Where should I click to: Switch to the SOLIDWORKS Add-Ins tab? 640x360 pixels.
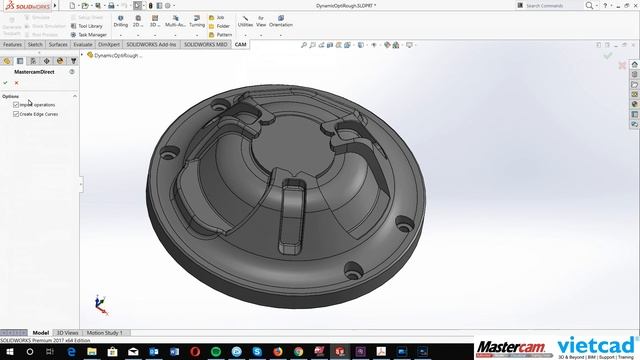pyautogui.click(x=151, y=44)
